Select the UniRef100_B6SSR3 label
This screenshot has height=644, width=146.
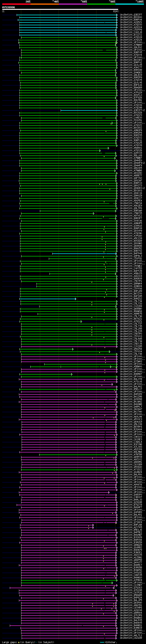[131, 60]
